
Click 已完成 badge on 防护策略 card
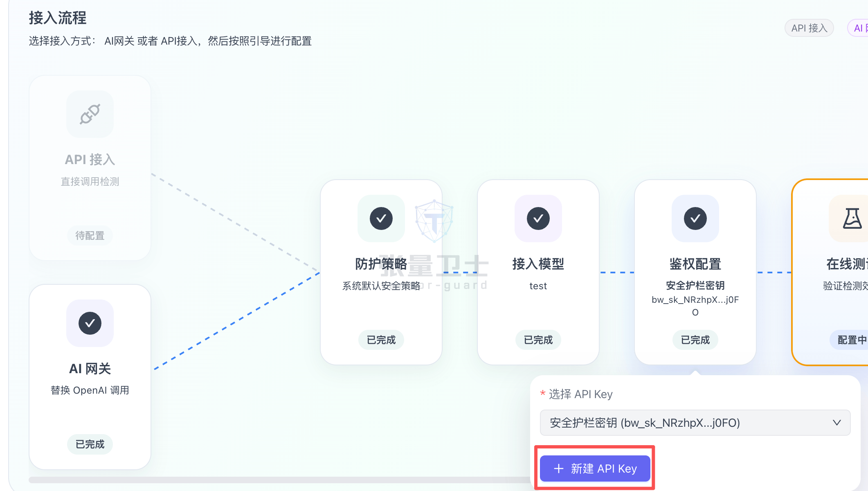(381, 340)
